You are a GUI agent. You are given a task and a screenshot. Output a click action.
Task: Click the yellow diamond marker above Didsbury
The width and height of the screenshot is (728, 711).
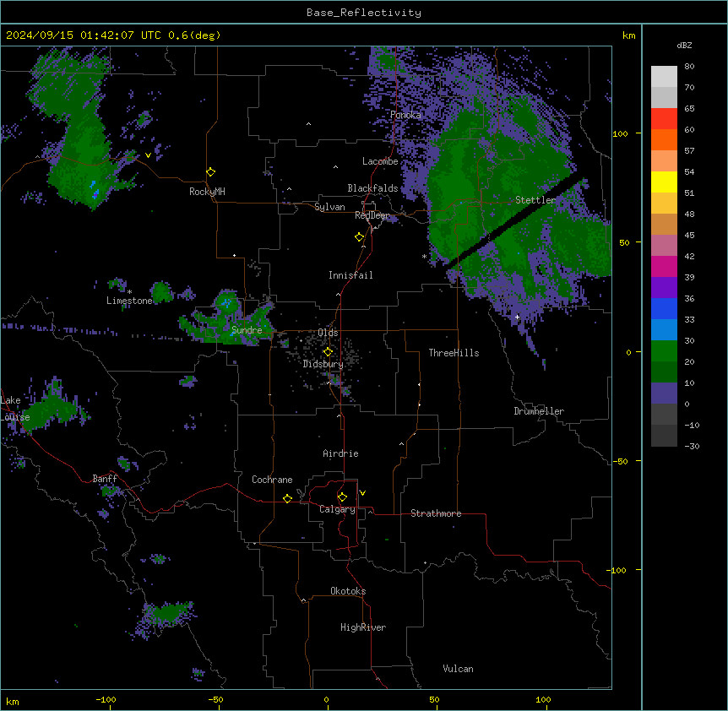328,352
